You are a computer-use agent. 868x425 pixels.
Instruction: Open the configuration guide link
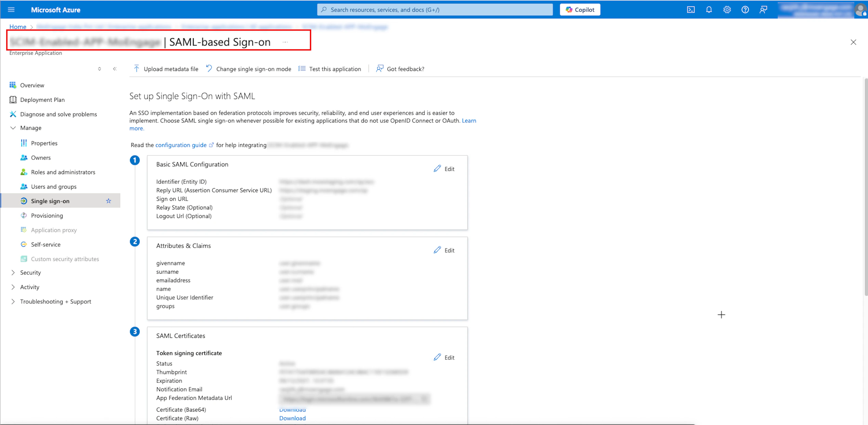(181, 145)
